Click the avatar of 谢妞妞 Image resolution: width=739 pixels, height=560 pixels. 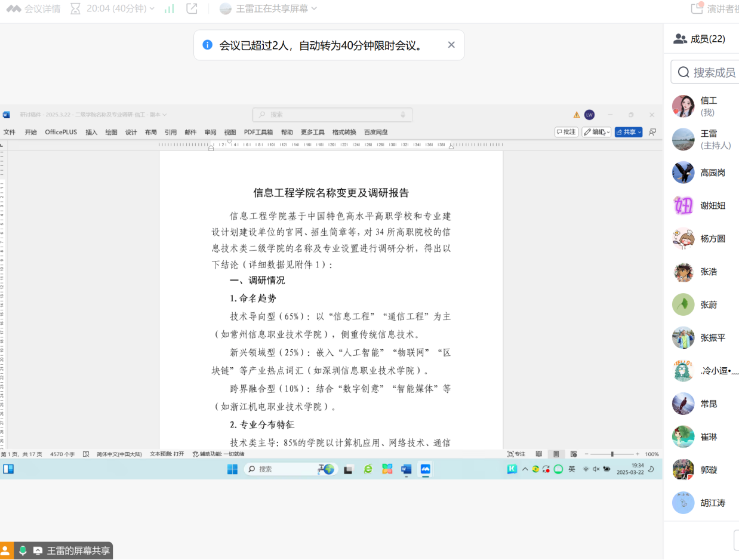[x=683, y=205]
